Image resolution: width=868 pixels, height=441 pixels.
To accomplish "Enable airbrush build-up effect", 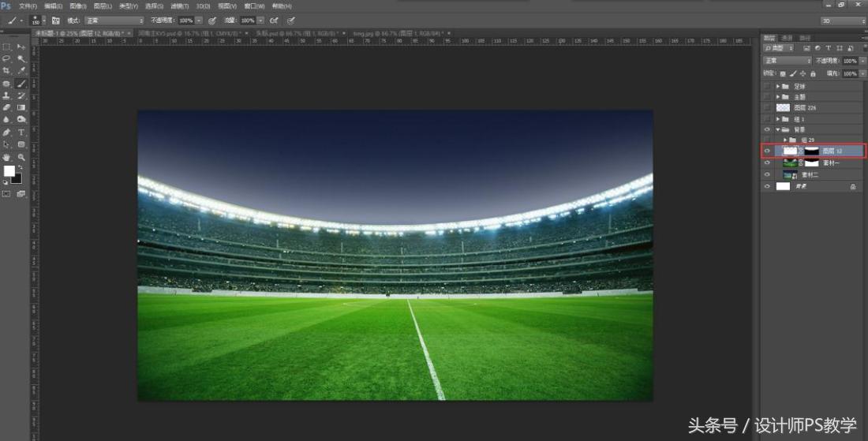I will 274,21.
